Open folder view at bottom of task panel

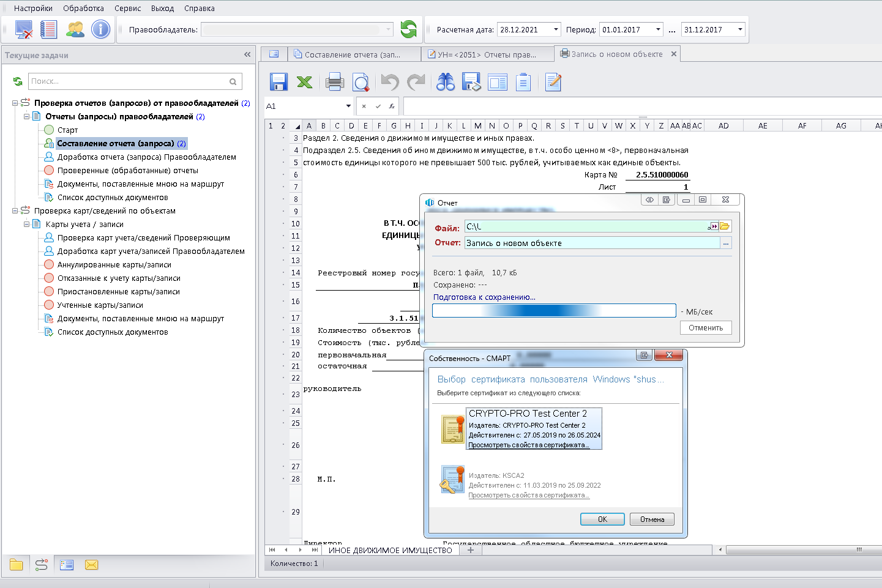(17, 565)
